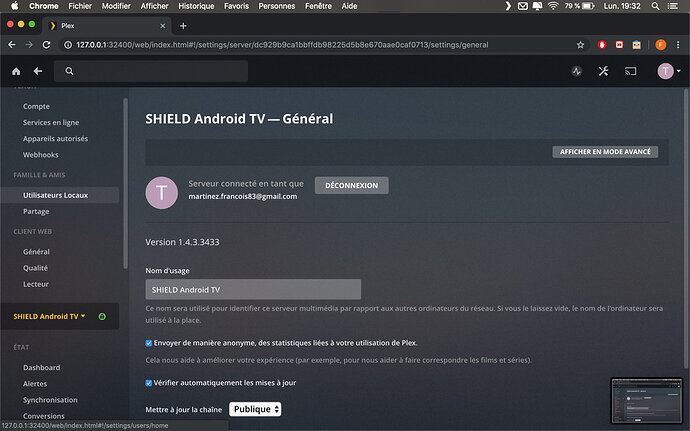Open the Publique update channel dropdown

click(x=255, y=409)
